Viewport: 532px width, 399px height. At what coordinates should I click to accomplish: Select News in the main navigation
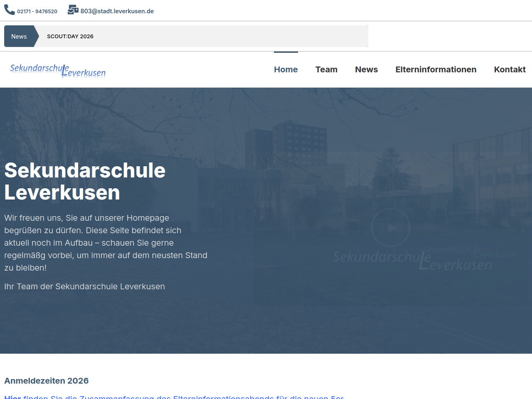pyautogui.click(x=366, y=69)
